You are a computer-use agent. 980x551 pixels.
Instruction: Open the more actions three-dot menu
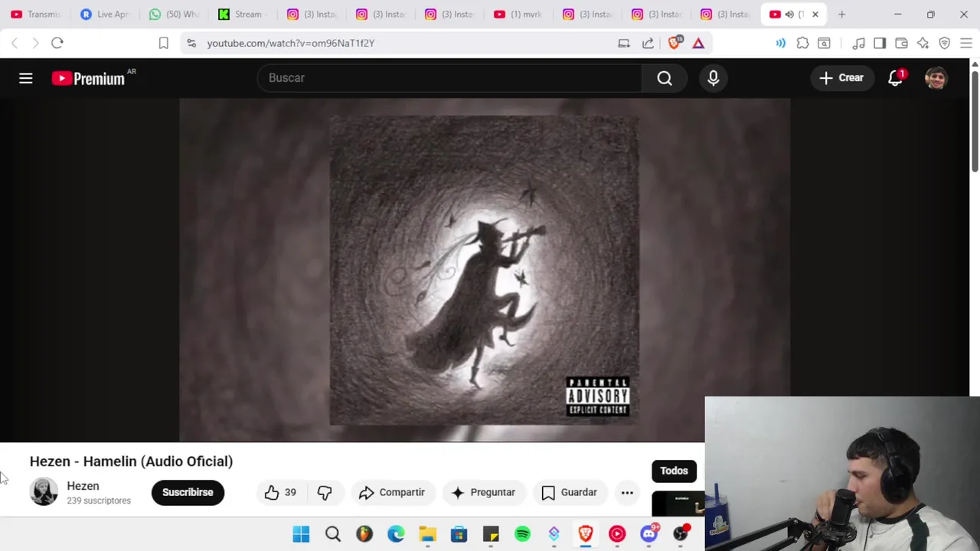627,492
